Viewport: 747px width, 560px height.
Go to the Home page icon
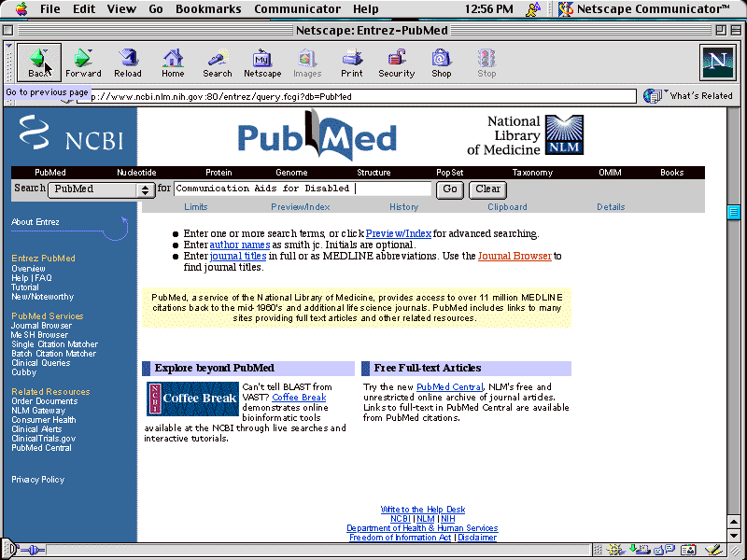pyautogui.click(x=173, y=63)
